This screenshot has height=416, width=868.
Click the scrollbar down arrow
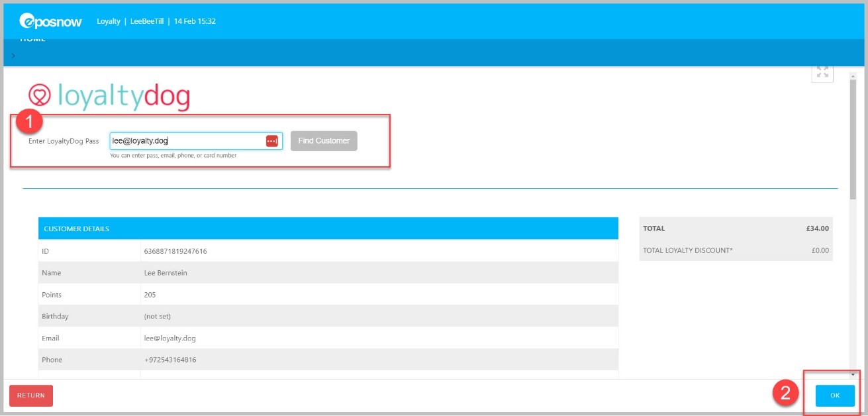pyautogui.click(x=853, y=374)
